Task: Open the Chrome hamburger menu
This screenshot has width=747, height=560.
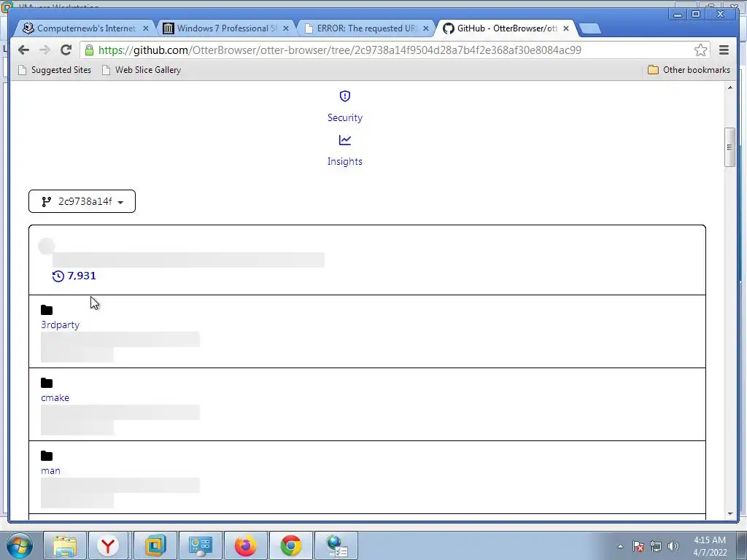Action: click(724, 50)
